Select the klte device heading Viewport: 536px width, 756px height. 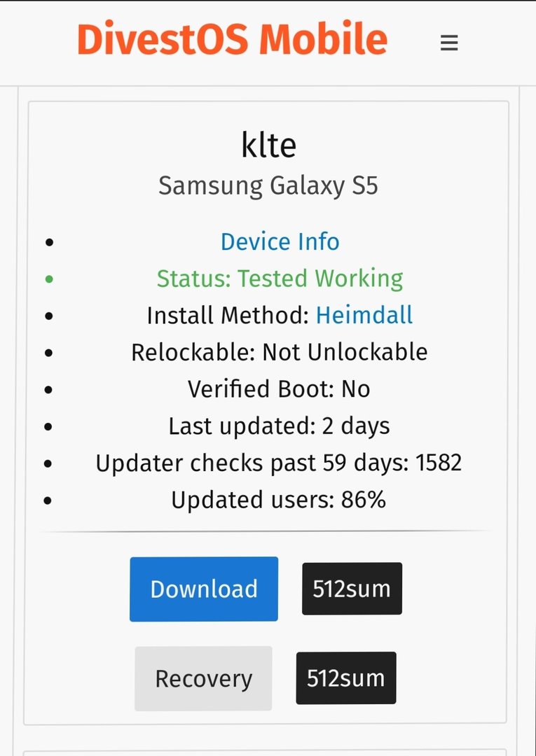point(269,145)
